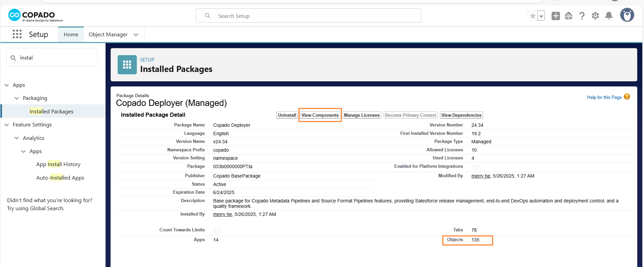644x267 pixels.
Task: Click the Version Number value 24.34
Action: pos(477,125)
